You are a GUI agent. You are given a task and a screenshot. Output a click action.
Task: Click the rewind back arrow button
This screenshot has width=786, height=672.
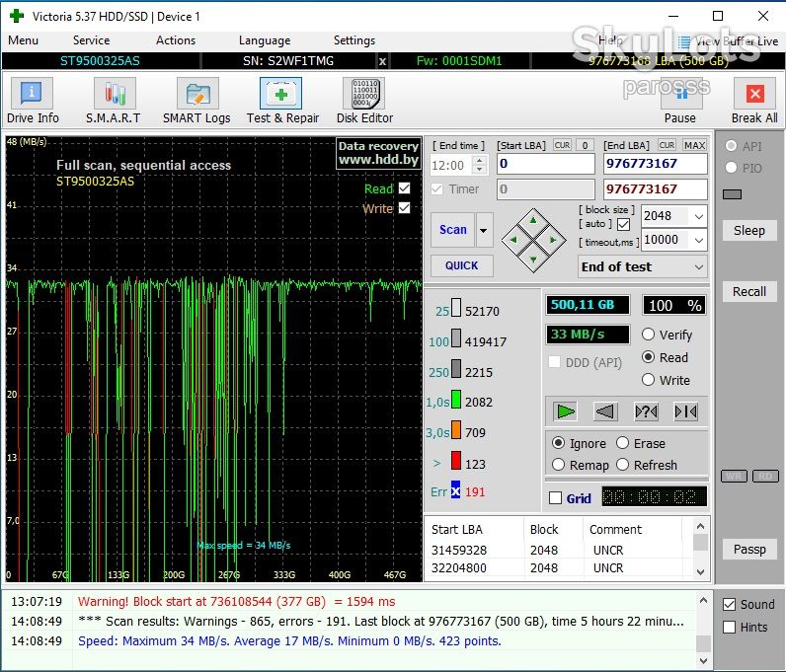pos(605,411)
